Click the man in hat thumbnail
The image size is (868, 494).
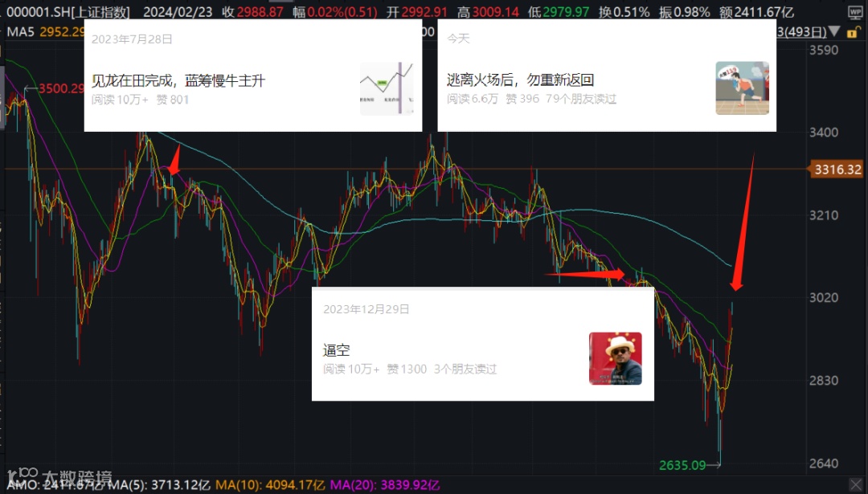pos(615,358)
